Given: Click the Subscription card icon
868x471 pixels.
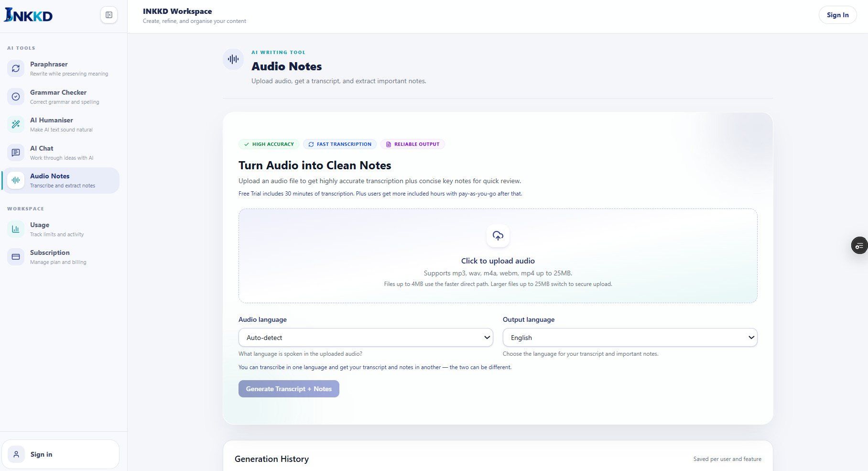Looking at the screenshot, I should 16,257.
